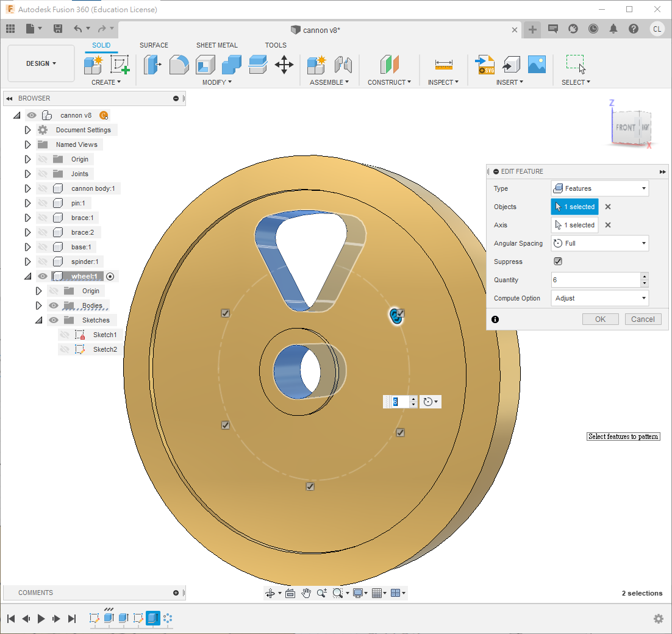Switch to the SURFACE tab
The width and height of the screenshot is (672, 634).
pos(154,45)
